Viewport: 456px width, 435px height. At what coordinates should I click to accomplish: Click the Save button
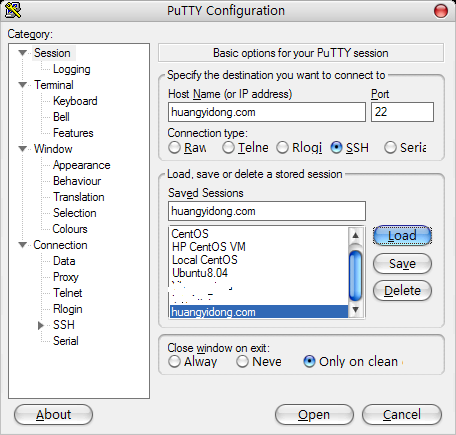tap(402, 264)
